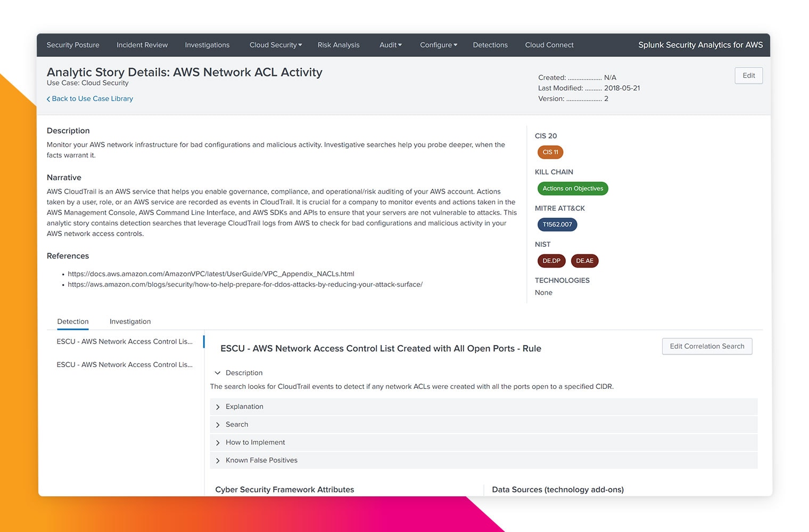Click the Use Case: Cloud Security label
The image size is (809, 532).
(87, 83)
